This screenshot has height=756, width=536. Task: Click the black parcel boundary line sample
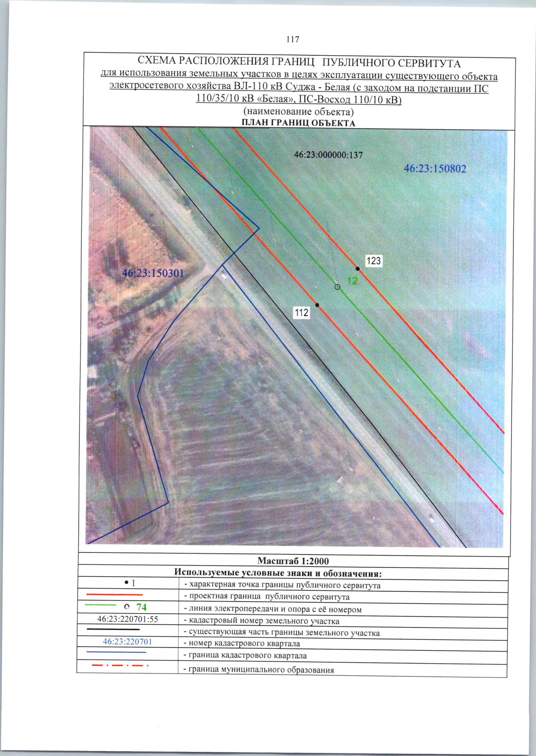click(x=113, y=629)
